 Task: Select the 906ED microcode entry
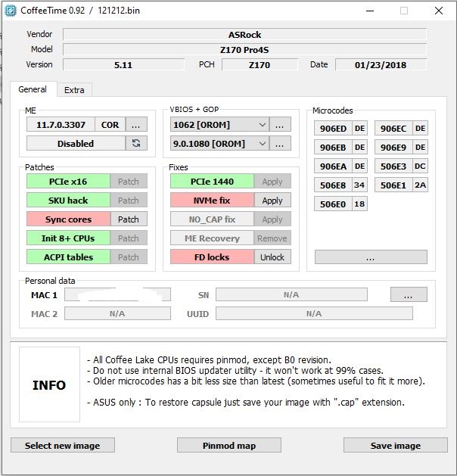[x=333, y=128]
